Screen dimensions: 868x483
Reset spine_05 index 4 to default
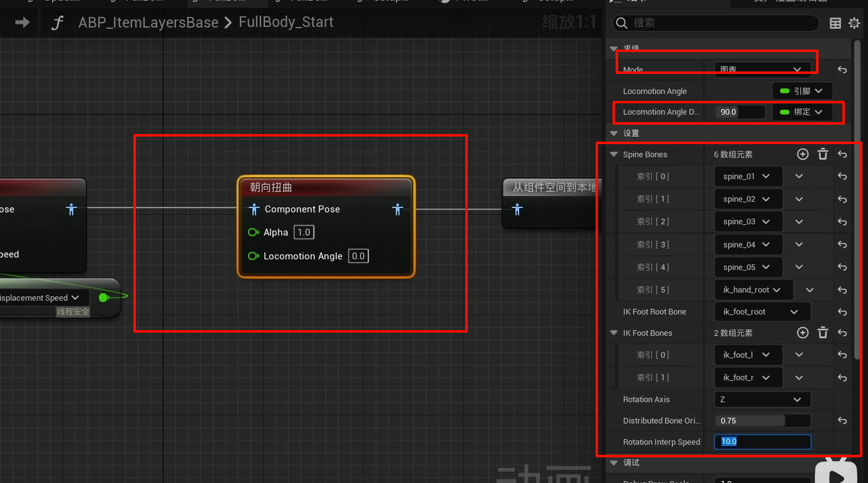tap(842, 267)
